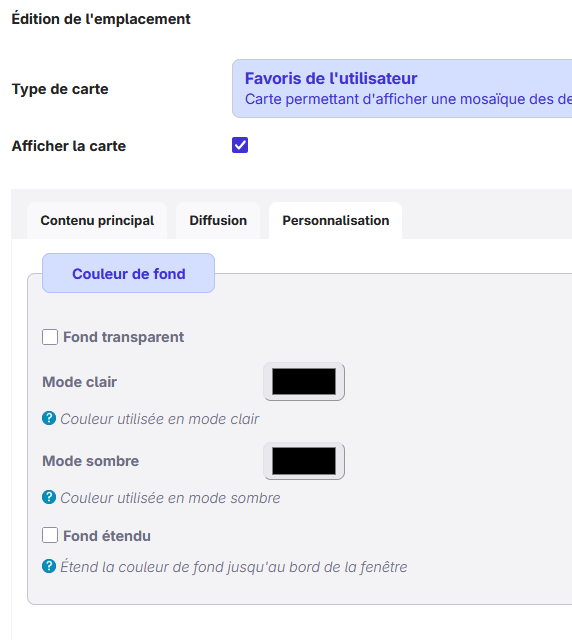
Task: Click the Fond étendu label text
Action: click(107, 536)
